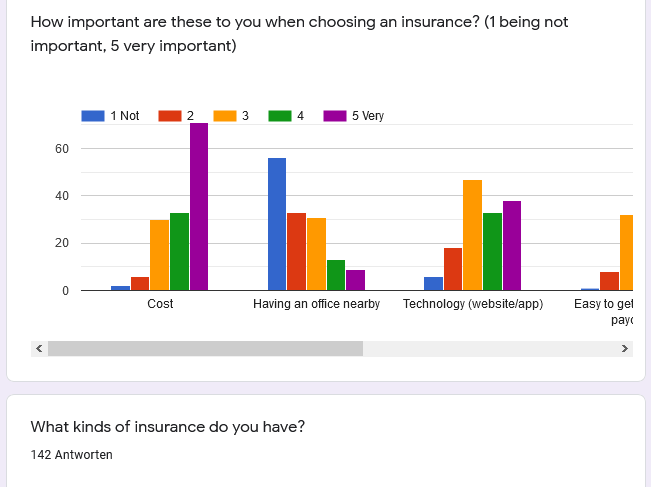Click the green Cost bar for rating 4
The width and height of the screenshot is (651, 487).
tap(179, 252)
